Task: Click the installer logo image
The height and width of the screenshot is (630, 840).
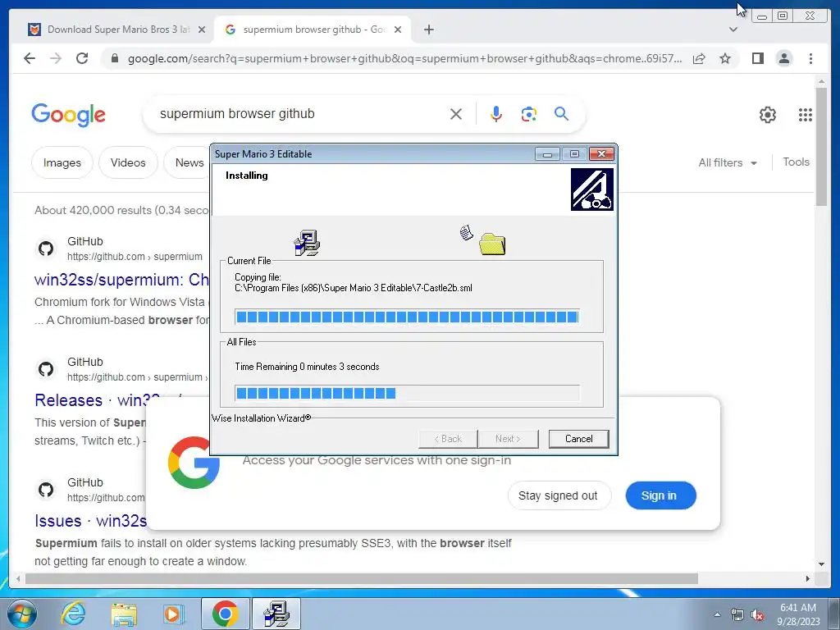Action: pos(592,189)
